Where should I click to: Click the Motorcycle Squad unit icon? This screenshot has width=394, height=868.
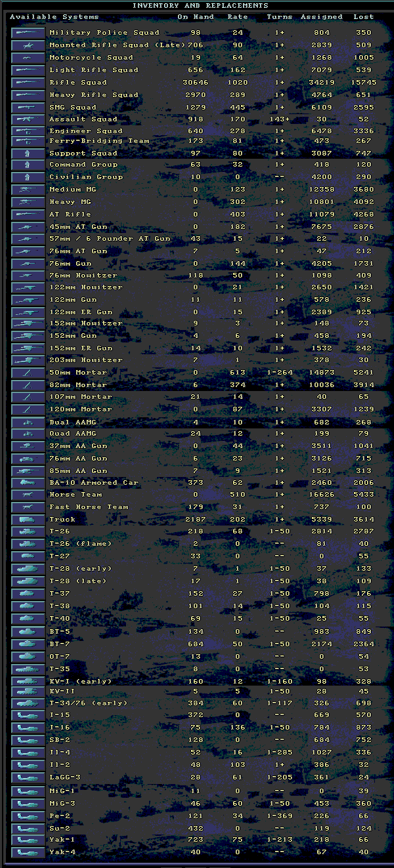click(28, 58)
